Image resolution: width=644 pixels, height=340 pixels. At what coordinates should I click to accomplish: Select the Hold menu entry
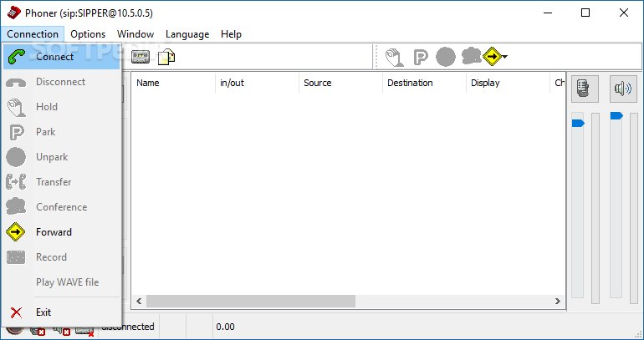click(62, 107)
